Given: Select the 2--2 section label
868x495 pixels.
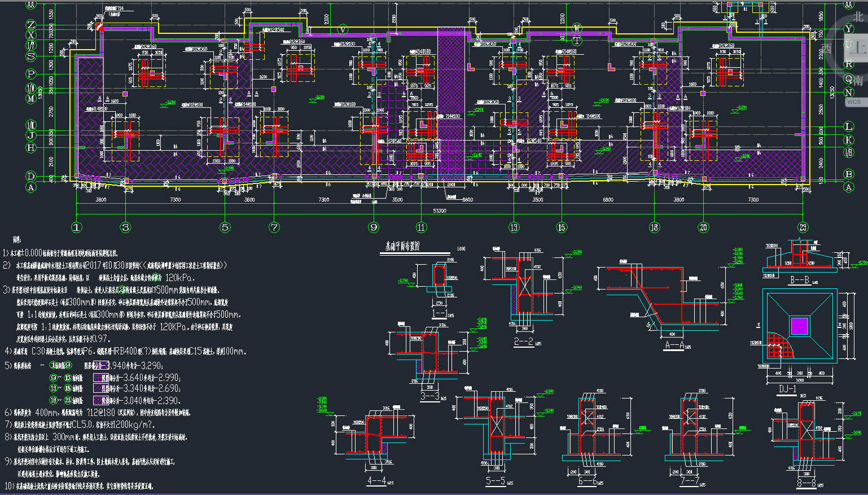Looking at the screenshot, I should click(x=524, y=341).
